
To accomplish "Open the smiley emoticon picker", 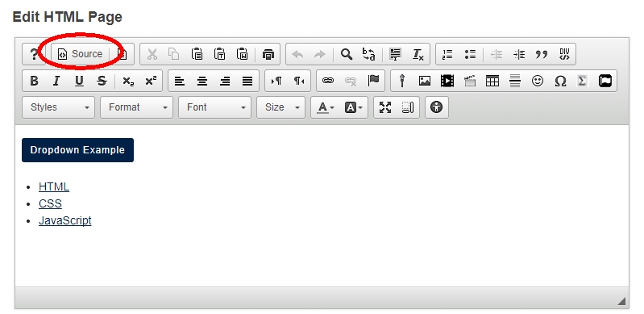I will (538, 81).
